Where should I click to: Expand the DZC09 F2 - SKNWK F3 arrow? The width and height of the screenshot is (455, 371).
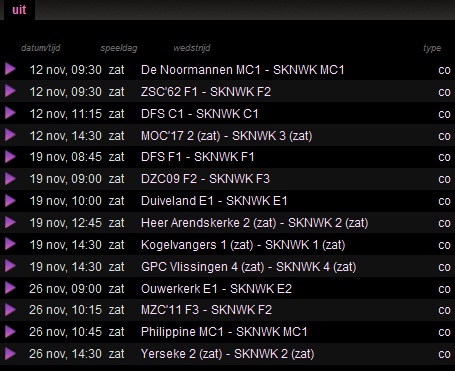[x=10, y=178]
